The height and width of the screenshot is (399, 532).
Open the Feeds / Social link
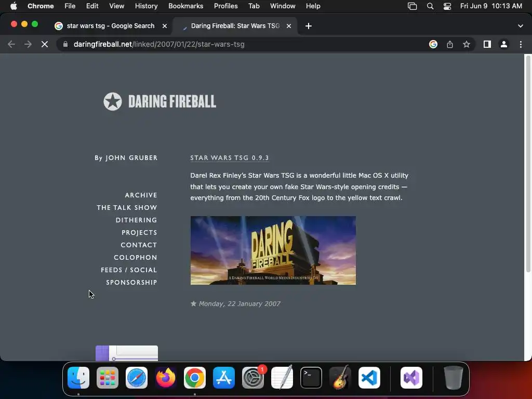click(x=129, y=270)
